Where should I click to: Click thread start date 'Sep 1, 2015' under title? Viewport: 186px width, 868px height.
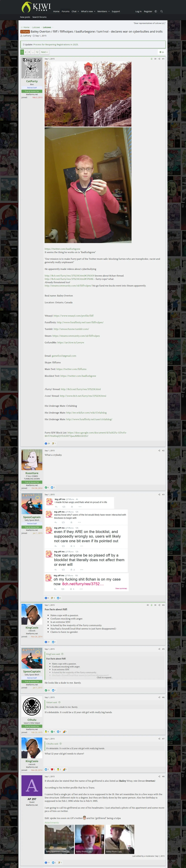[x=41, y=36]
